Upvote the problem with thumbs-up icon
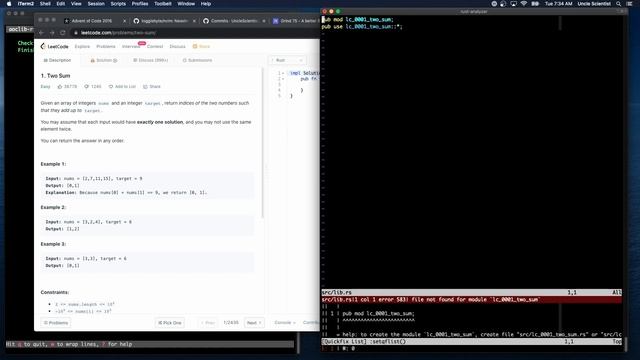This screenshot has height=360, width=640. 60,87
